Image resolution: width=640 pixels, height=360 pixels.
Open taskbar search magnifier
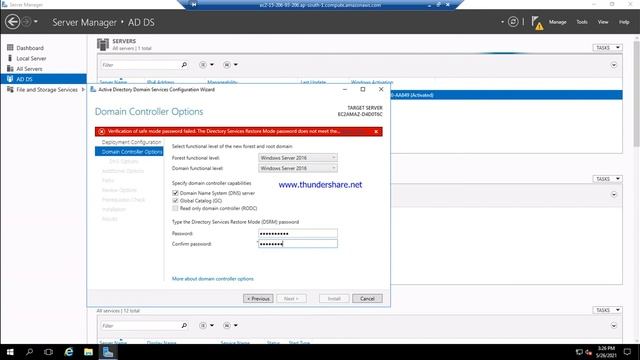coord(29,352)
